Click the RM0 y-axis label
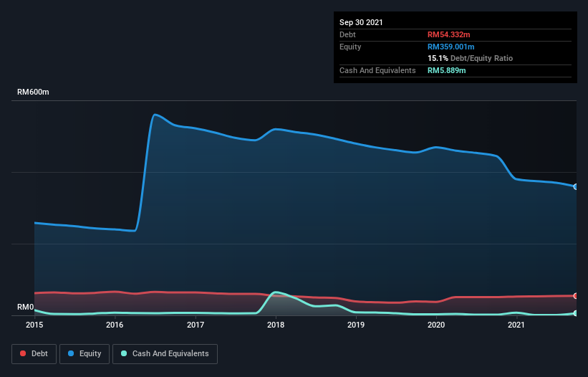The height and width of the screenshot is (377, 588). tap(26, 307)
